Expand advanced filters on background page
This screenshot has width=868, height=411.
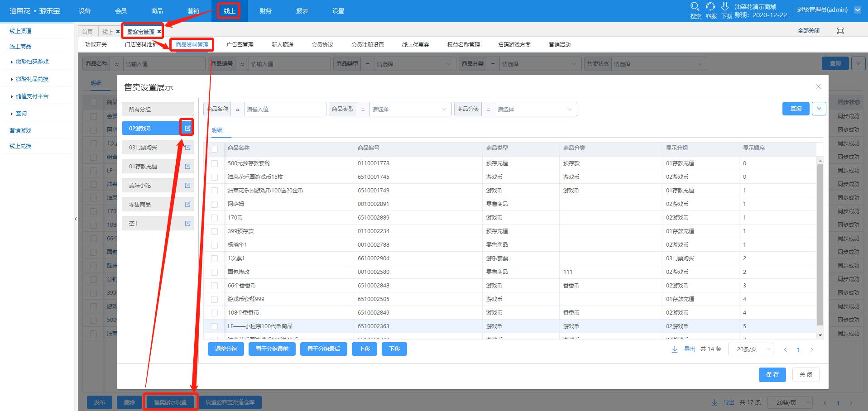(858, 63)
